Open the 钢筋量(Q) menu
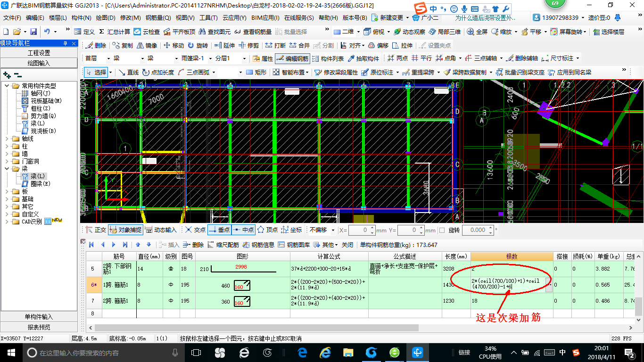The height and width of the screenshot is (362, 644). click(158, 18)
